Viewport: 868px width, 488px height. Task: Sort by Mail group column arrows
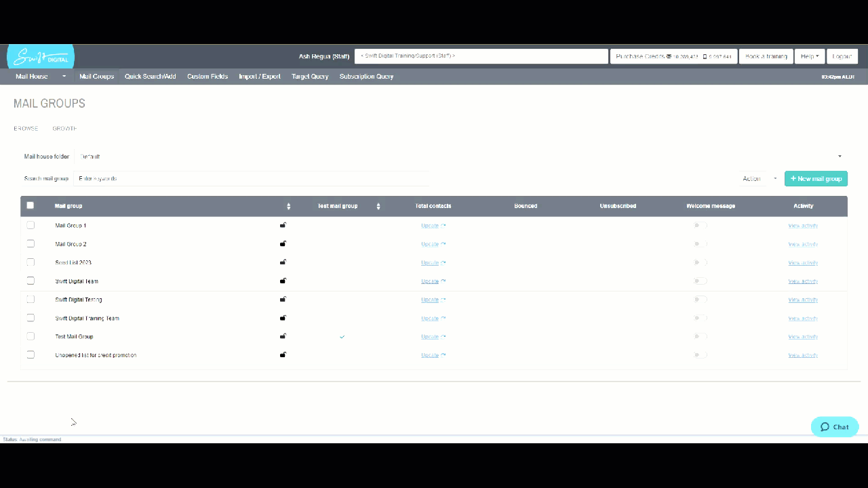[x=289, y=206]
